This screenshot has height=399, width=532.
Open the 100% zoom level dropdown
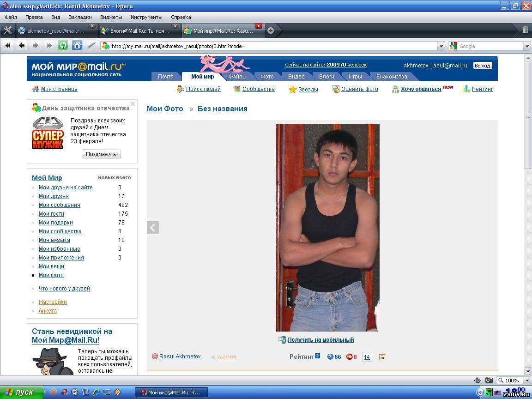(527, 381)
